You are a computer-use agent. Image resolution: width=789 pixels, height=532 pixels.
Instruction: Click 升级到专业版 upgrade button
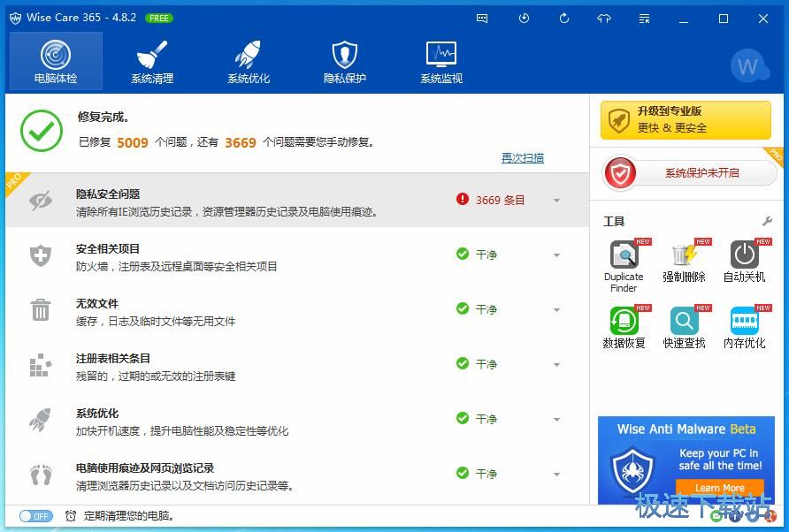click(686, 120)
